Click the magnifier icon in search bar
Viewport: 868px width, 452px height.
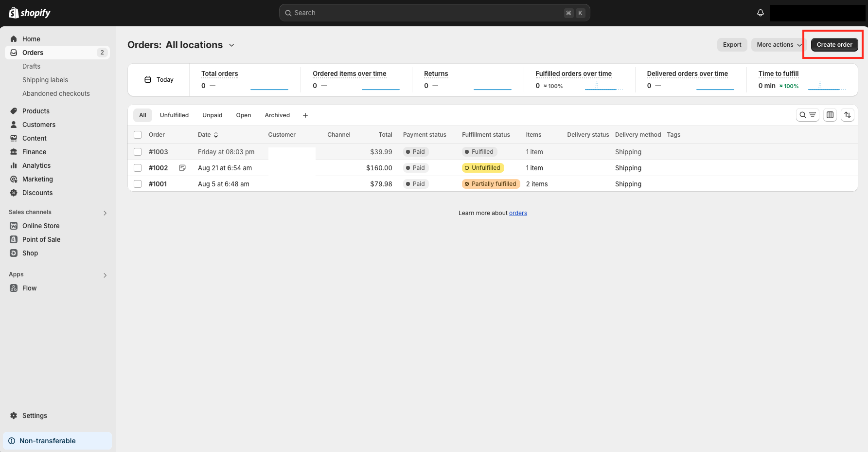288,13
